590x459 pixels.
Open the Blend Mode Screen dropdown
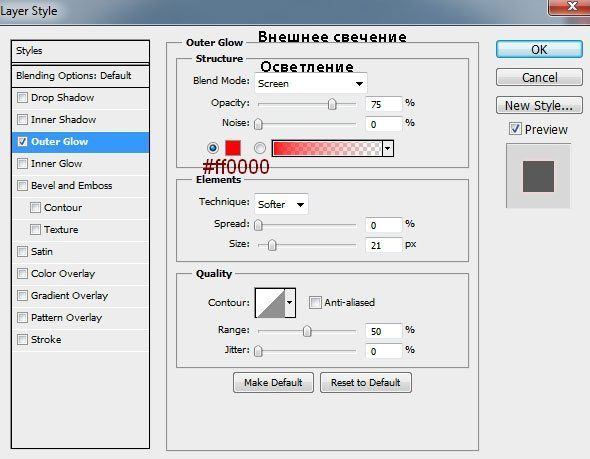pos(311,84)
